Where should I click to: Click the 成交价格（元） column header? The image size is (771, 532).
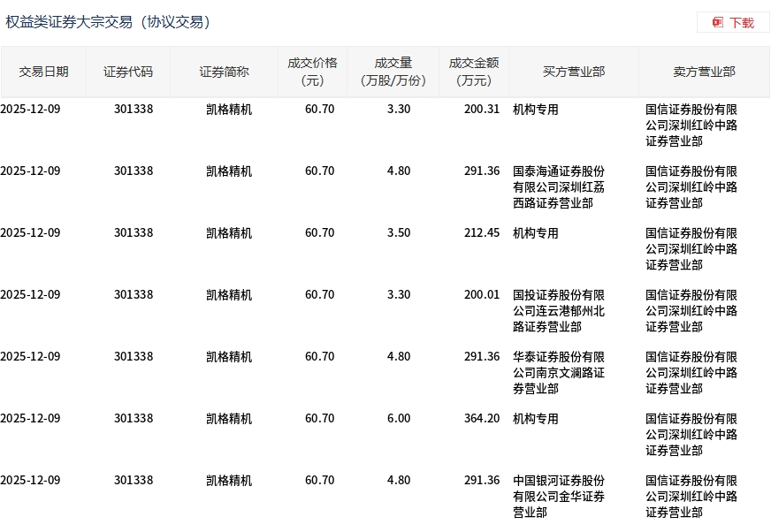point(312,72)
